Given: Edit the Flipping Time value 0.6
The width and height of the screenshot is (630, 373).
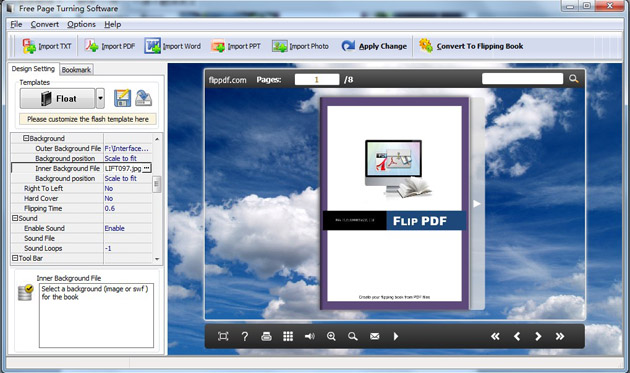Looking at the screenshot, I should 127,208.
